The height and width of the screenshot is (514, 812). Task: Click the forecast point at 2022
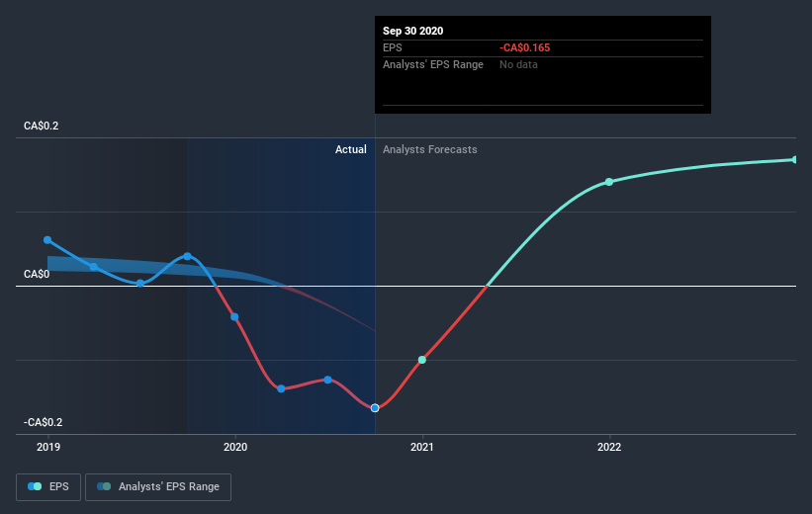(x=609, y=182)
